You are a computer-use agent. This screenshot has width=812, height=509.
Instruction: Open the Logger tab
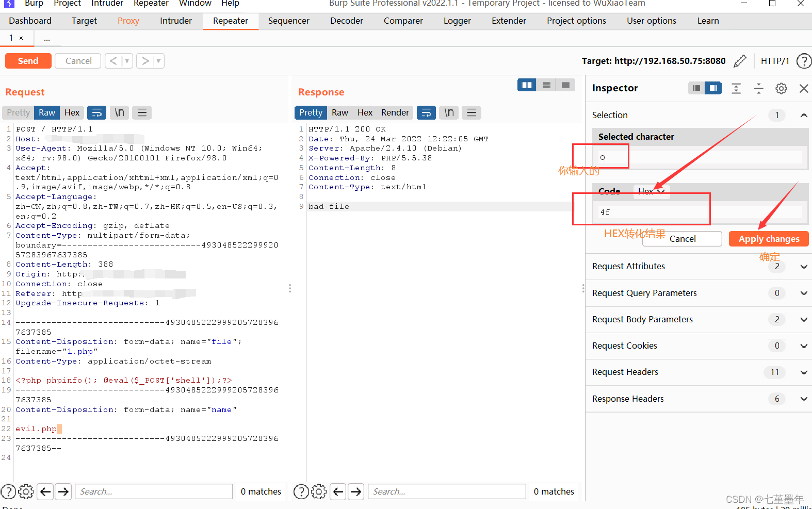tap(458, 21)
